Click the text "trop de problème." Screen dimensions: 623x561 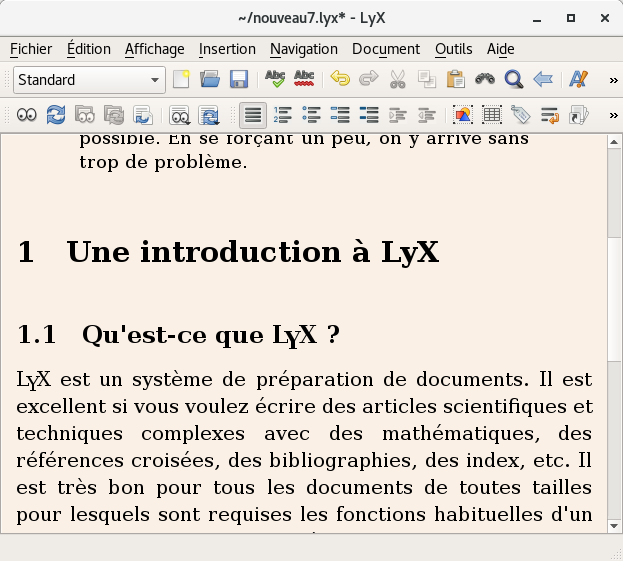[163, 162]
